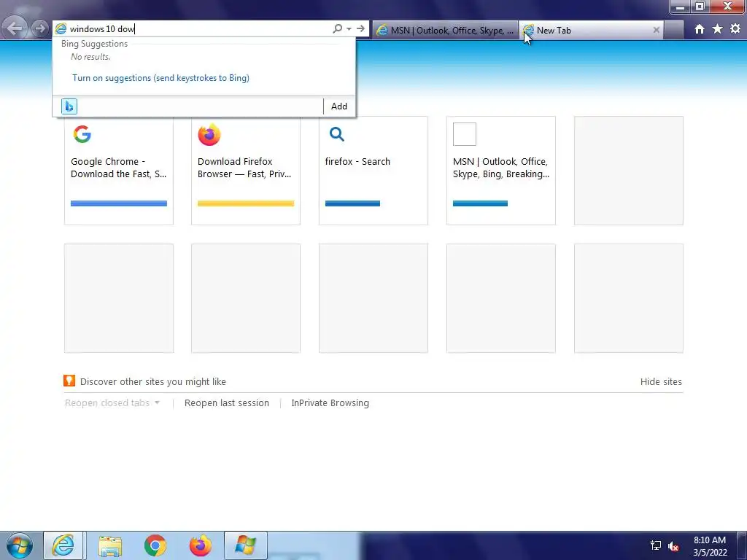
Task: Select the Bing search provider icon
Action: pyautogui.click(x=69, y=106)
